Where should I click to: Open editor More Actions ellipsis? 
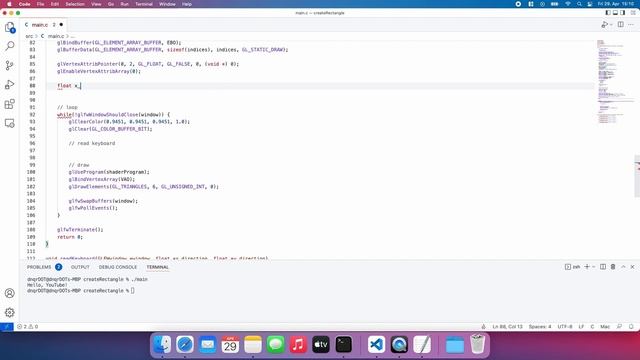(631, 25)
